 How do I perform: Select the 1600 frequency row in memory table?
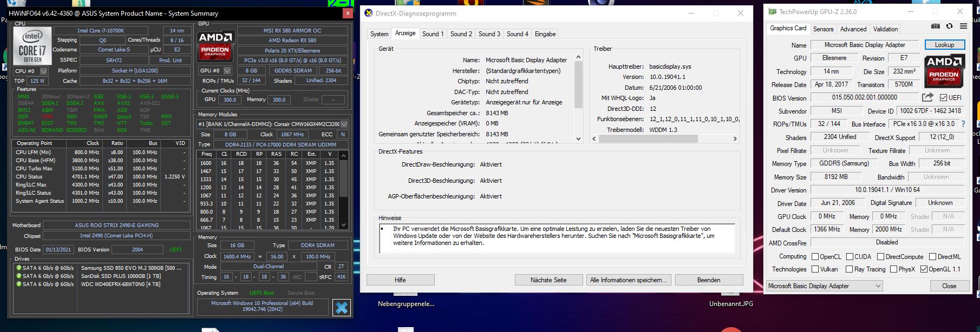pyautogui.click(x=268, y=163)
